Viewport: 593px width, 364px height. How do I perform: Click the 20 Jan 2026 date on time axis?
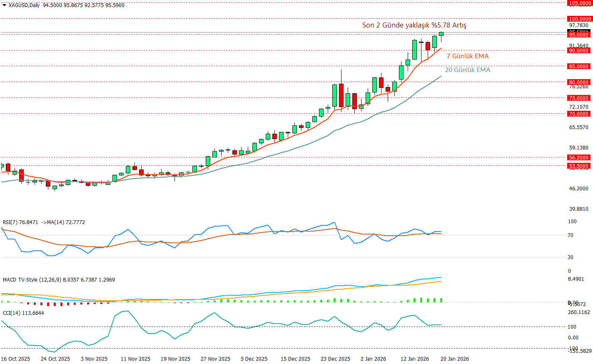pyautogui.click(x=454, y=359)
